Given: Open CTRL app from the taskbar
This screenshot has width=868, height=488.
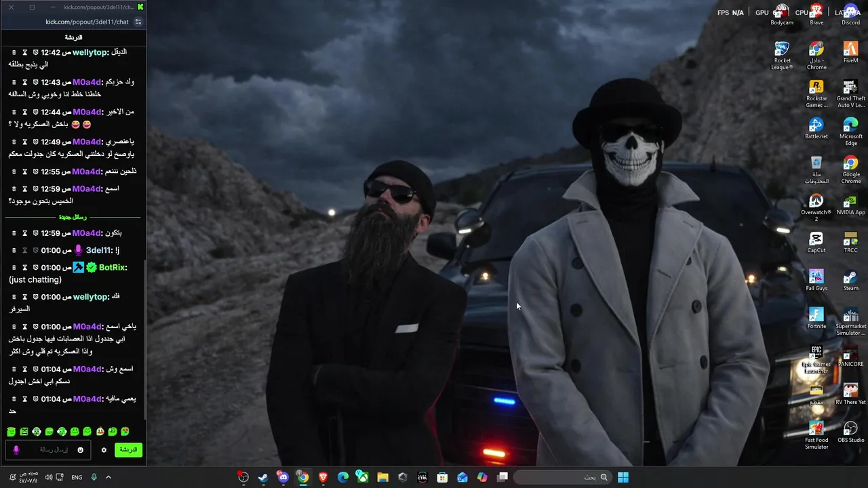Looking at the screenshot, I should [x=422, y=477].
